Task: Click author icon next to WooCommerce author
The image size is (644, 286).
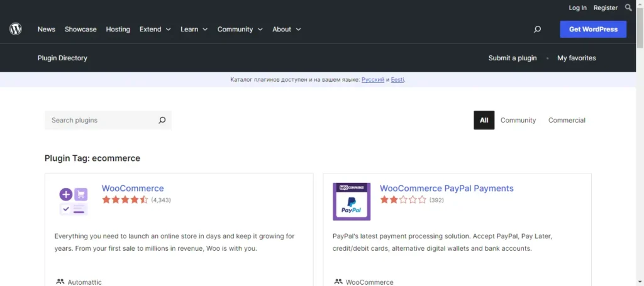Action: [338, 282]
